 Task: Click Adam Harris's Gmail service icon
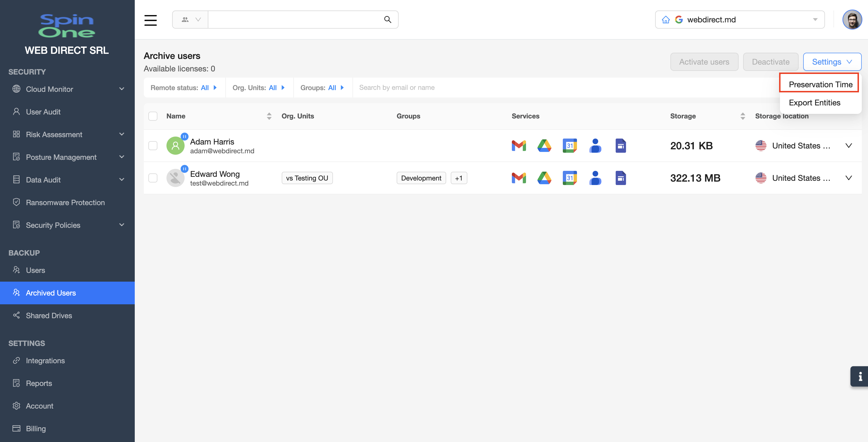pyautogui.click(x=519, y=146)
